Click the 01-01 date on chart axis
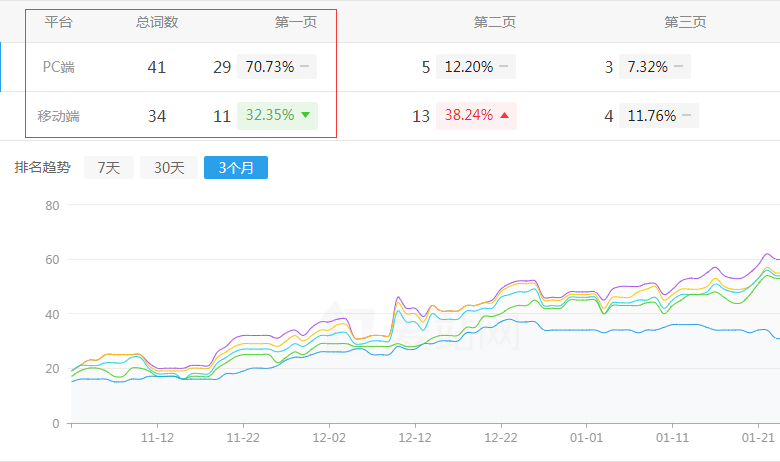780x462 pixels. [x=587, y=438]
